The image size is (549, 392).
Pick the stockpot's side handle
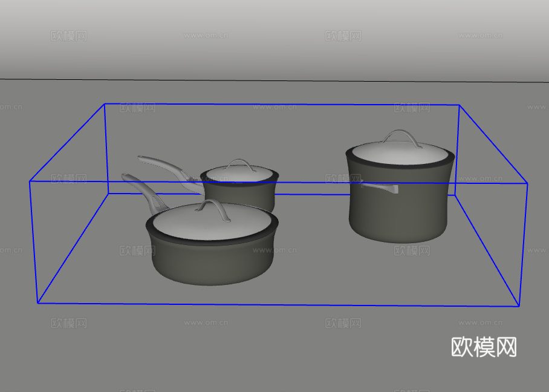tap(380, 188)
